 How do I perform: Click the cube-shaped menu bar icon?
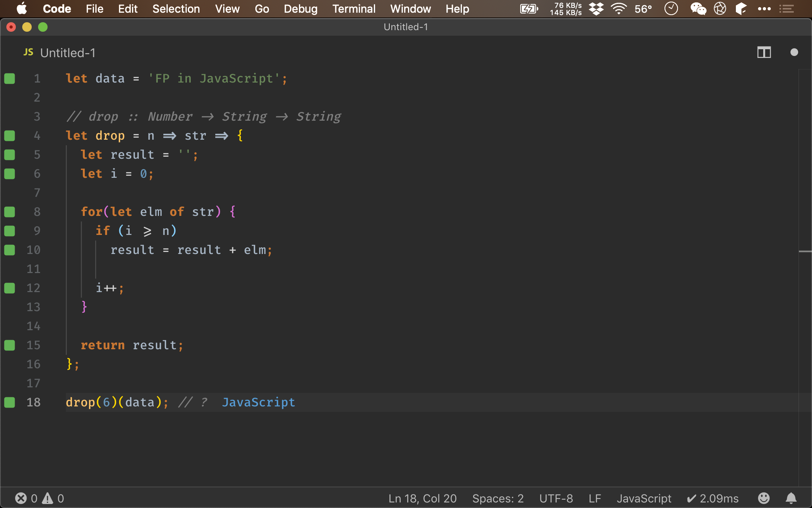741,8
